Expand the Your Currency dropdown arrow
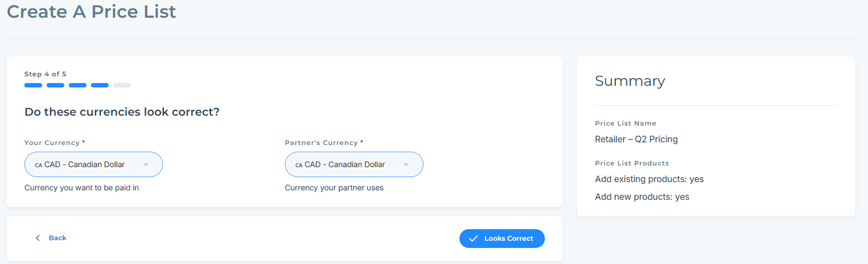 tap(146, 164)
